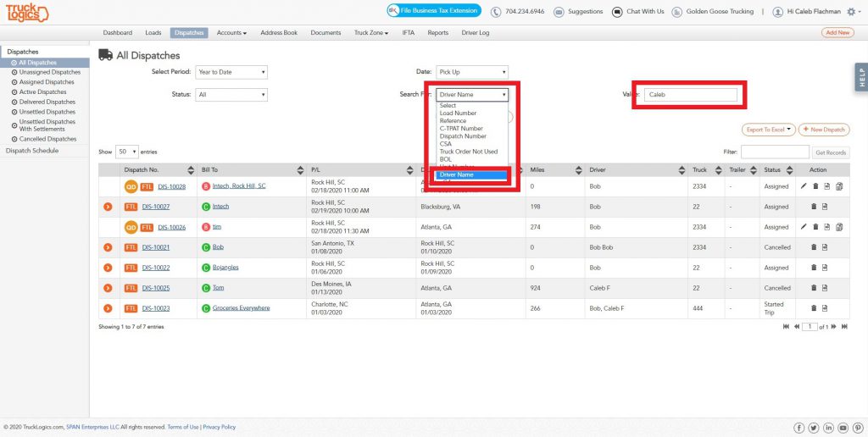Open the Date dropdown showing Pick Up
The height and width of the screenshot is (437, 868).
[472, 72]
